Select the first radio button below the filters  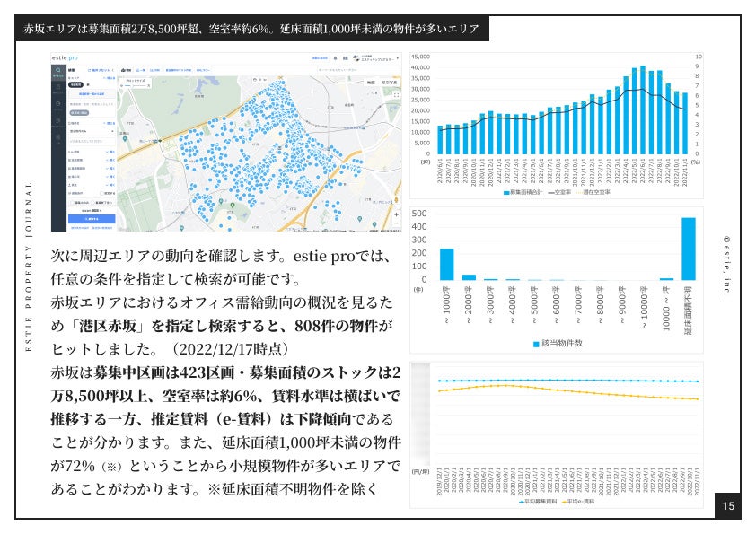[x=71, y=202]
